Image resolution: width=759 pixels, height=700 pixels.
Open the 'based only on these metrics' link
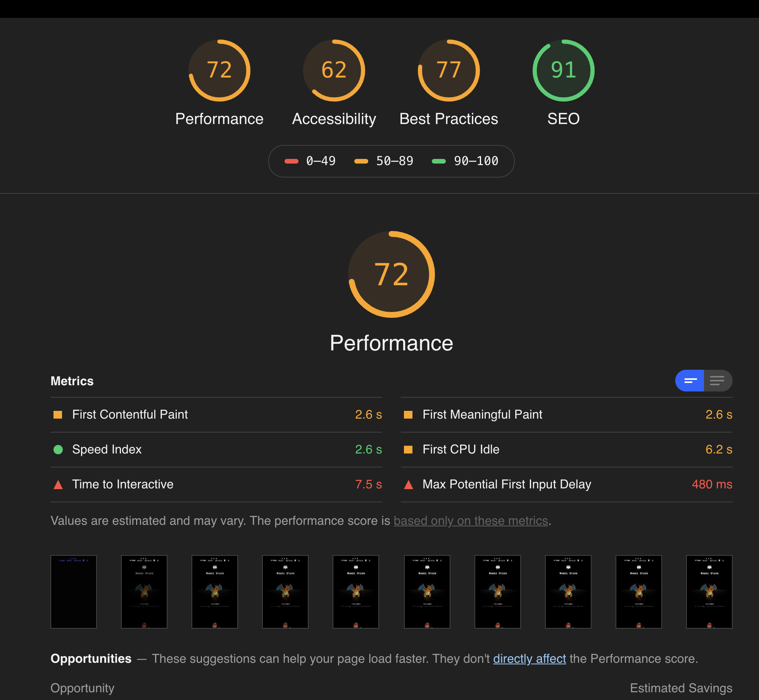point(471,521)
